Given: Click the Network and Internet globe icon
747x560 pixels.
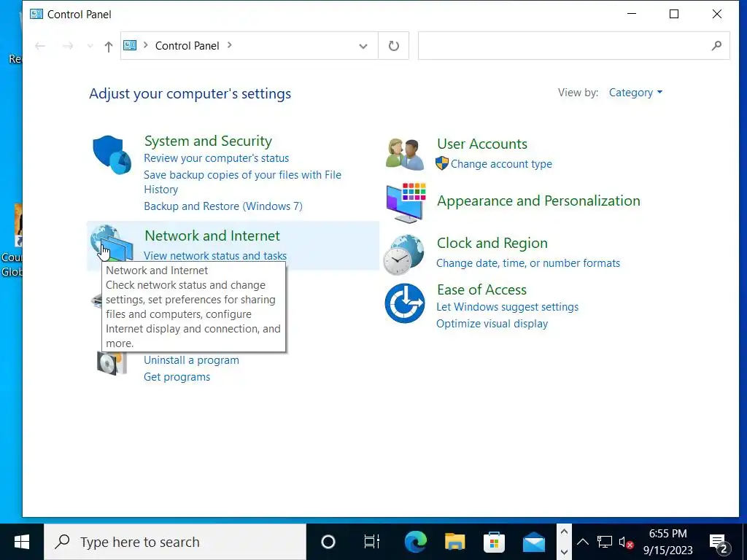Looking at the screenshot, I should click(112, 242).
